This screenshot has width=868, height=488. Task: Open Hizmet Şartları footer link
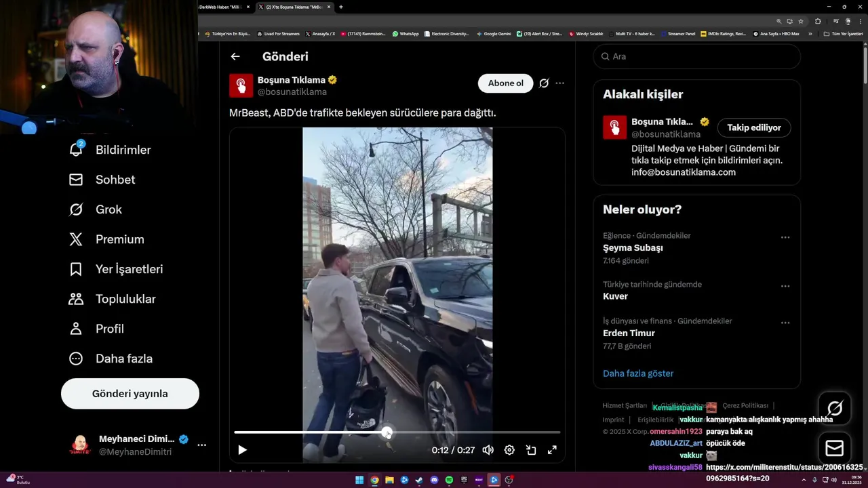pos(625,405)
